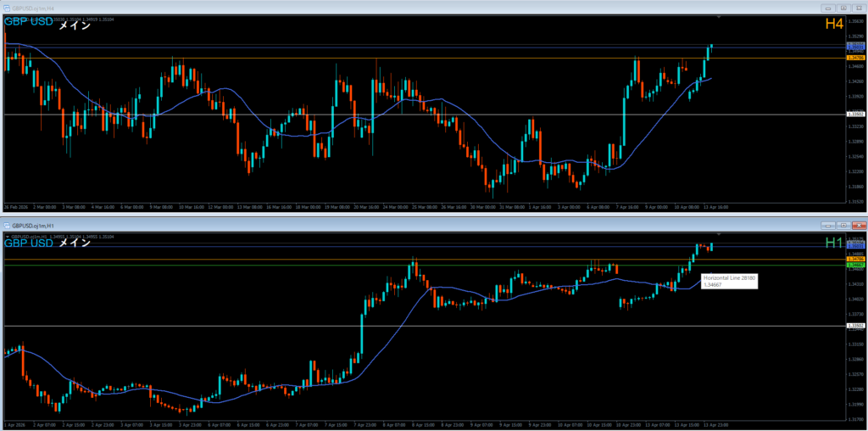Maximize the H1 chart window
The height and width of the screenshot is (431, 868).
pos(841,226)
